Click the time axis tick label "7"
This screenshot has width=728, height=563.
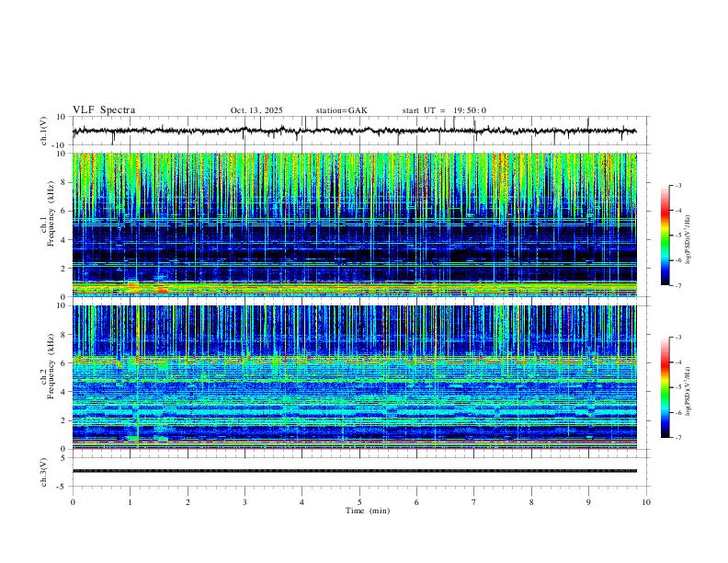click(x=474, y=502)
